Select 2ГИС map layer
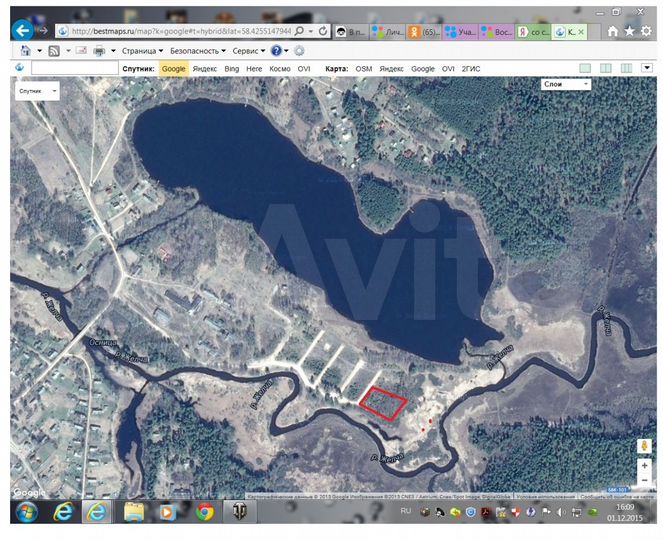This screenshot has height=540, width=663. tap(471, 69)
